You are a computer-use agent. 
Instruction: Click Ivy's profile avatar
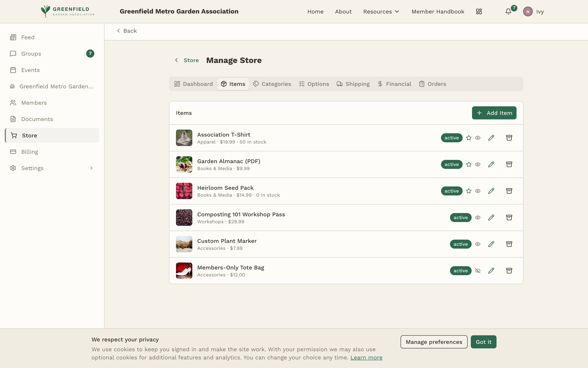click(x=528, y=11)
